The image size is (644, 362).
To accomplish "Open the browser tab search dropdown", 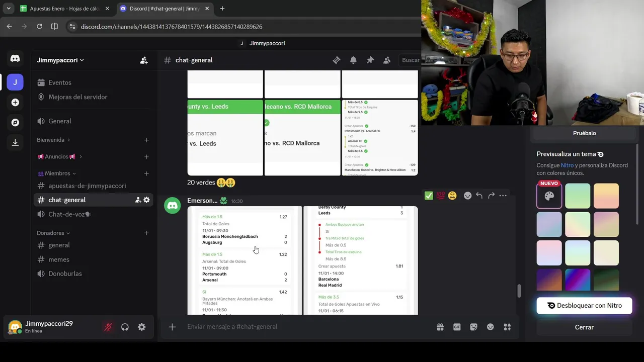I will pos(9,9).
